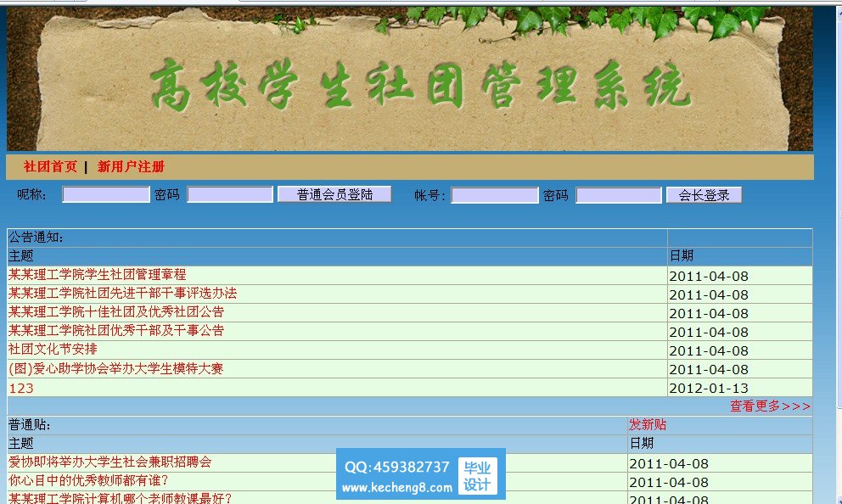This screenshot has height=504, width=842.
Task: Click the date cell next to 社团文化节安排
Action: [x=739, y=350]
